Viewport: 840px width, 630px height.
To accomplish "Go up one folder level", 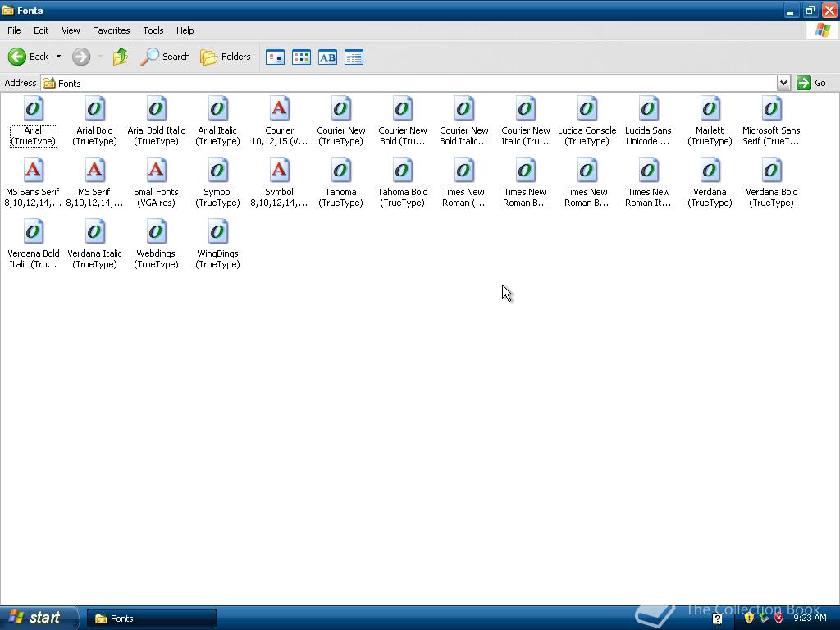I will [120, 57].
